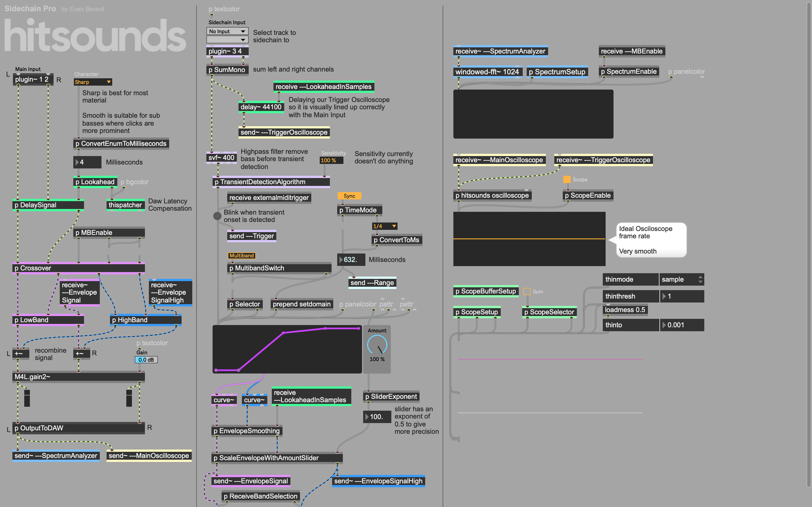Toggle the orange Scope enable switch

[567, 179]
